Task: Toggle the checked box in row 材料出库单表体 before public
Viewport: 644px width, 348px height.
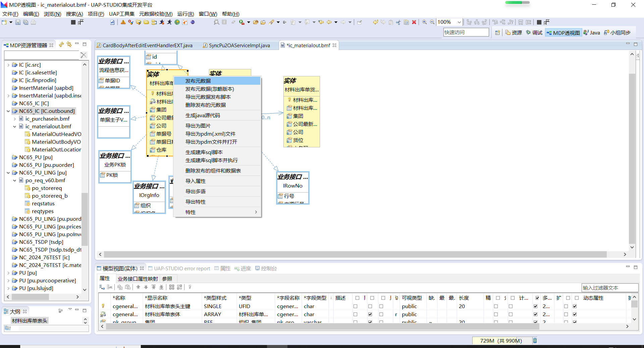Action: [x=370, y=315]
